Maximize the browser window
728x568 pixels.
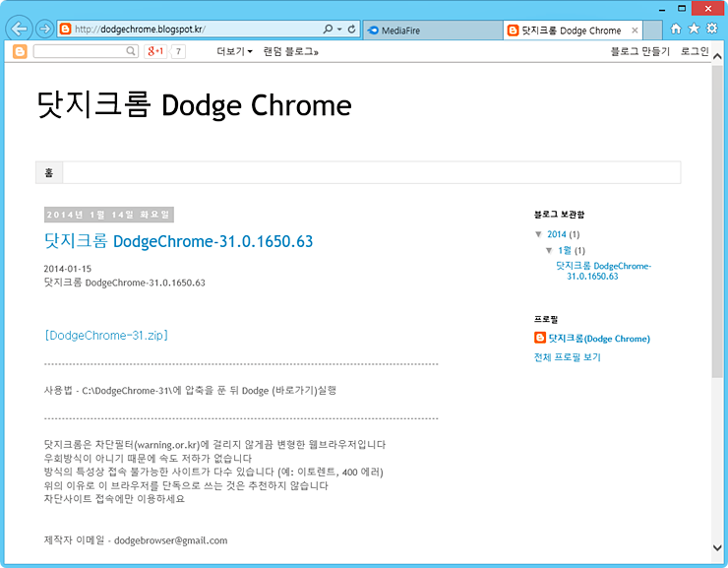[x=682, y=8]
